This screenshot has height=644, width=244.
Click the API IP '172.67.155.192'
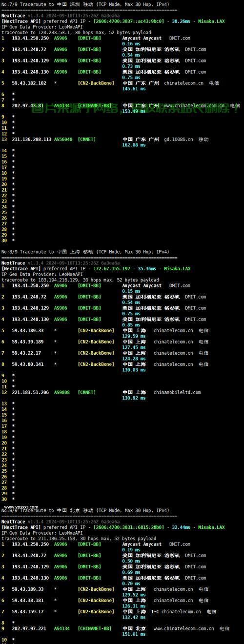pyautogui.click(x=112, y=269)
